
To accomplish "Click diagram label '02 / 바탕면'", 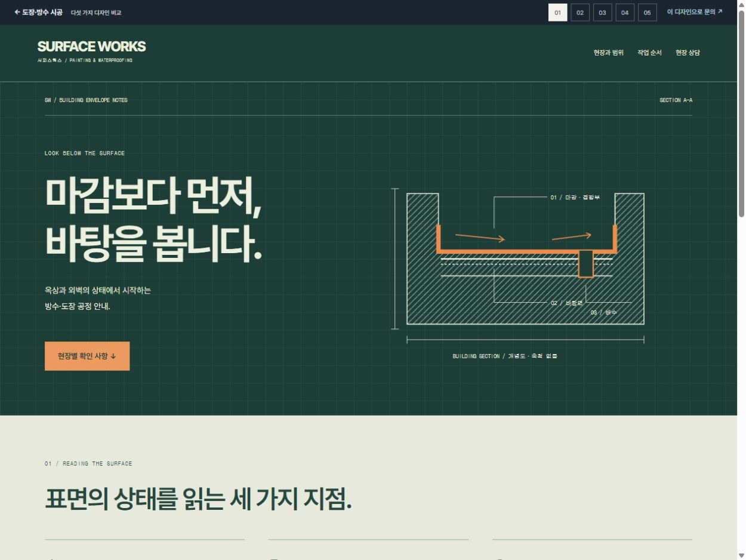I will click(x=566, y=303).
